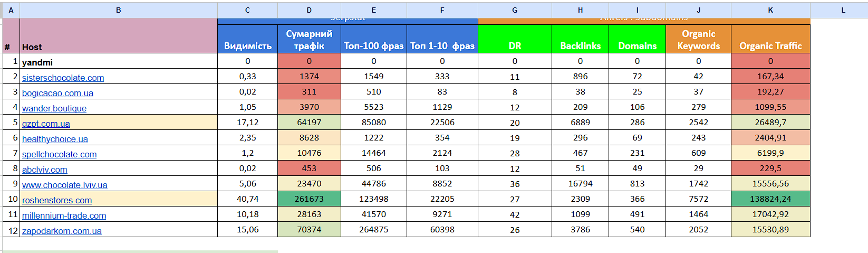The width and height of the screenshot is (868, 253).
Task: Select the cell with value 70374
Action: 309,230
